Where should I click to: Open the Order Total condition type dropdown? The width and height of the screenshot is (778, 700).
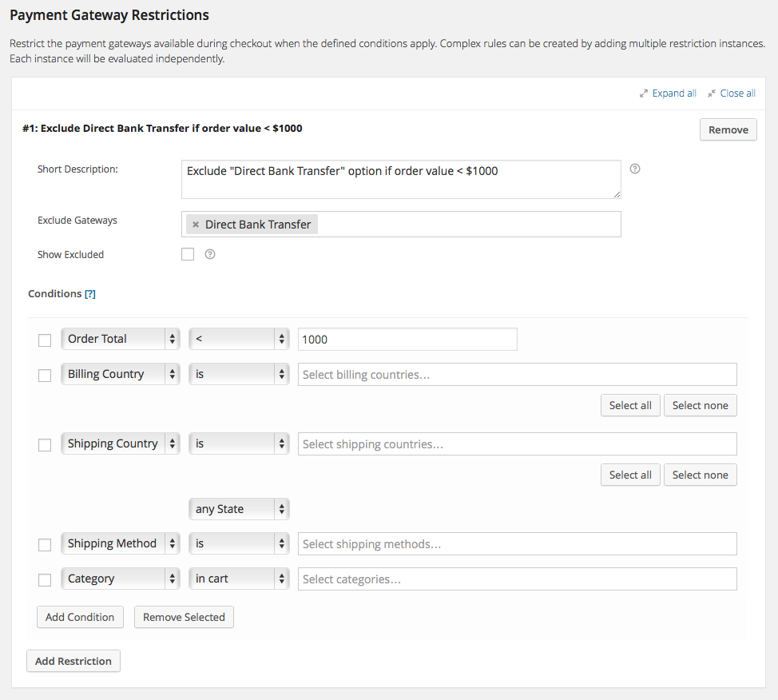120,339
